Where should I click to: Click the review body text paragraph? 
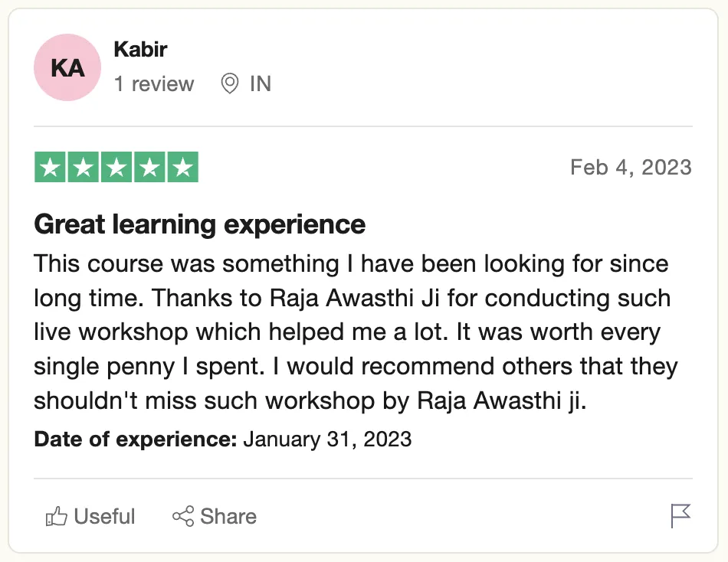coord(356,332)
